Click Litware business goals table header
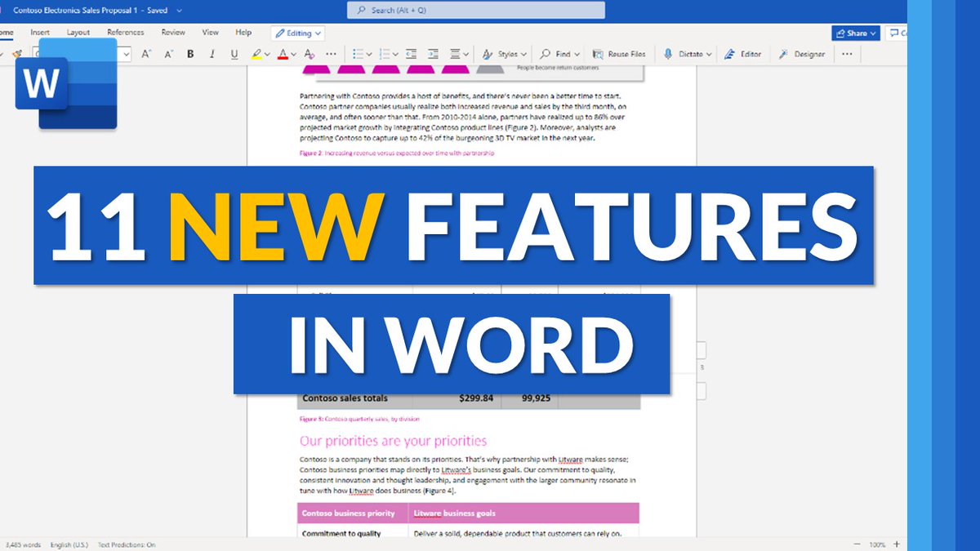Image resolution: width=980 pixels, height=551 pixels. tap(523, 513)
